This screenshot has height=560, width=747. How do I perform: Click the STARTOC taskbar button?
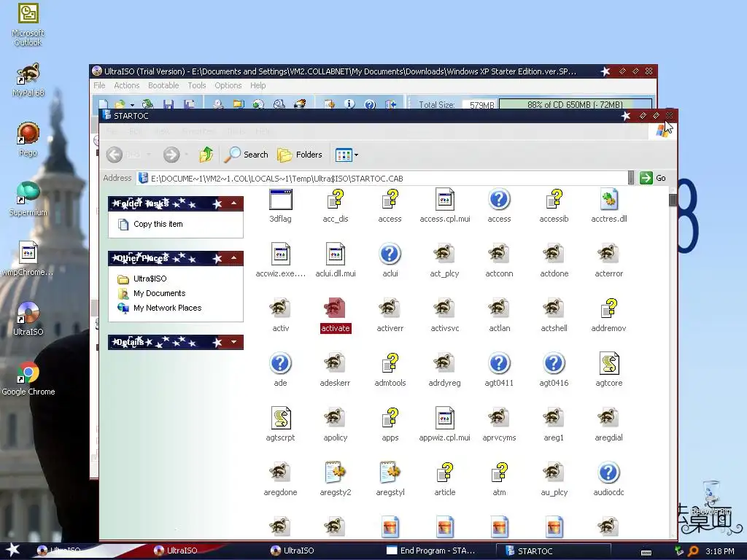point(554,551)
